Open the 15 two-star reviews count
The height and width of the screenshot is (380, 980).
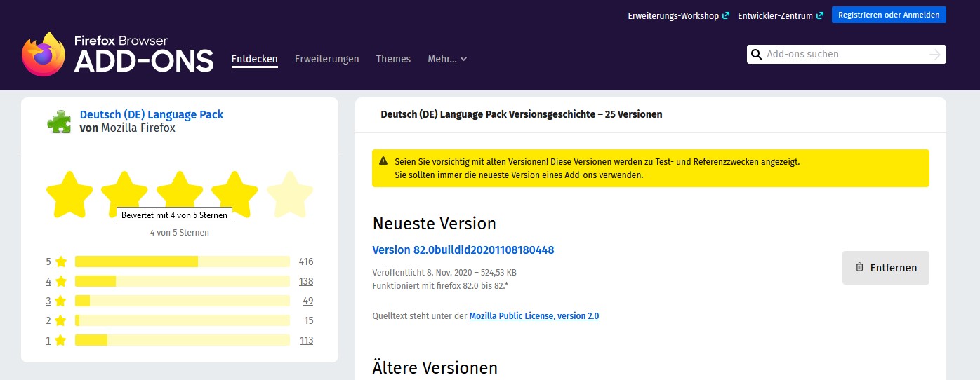(x=308, y=320)
